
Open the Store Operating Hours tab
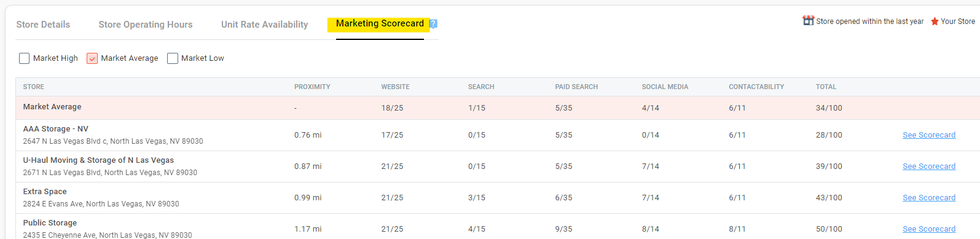click(146, 25)
